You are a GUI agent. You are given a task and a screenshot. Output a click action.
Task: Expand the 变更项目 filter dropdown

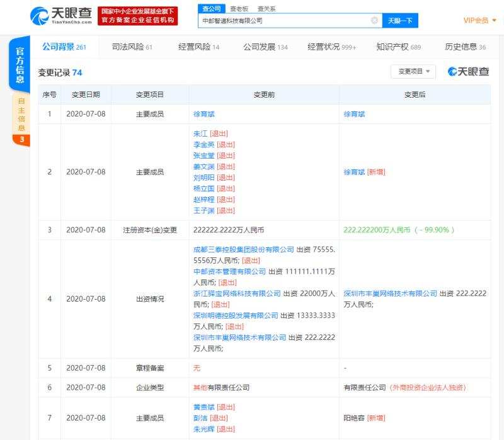click(413, 72)
